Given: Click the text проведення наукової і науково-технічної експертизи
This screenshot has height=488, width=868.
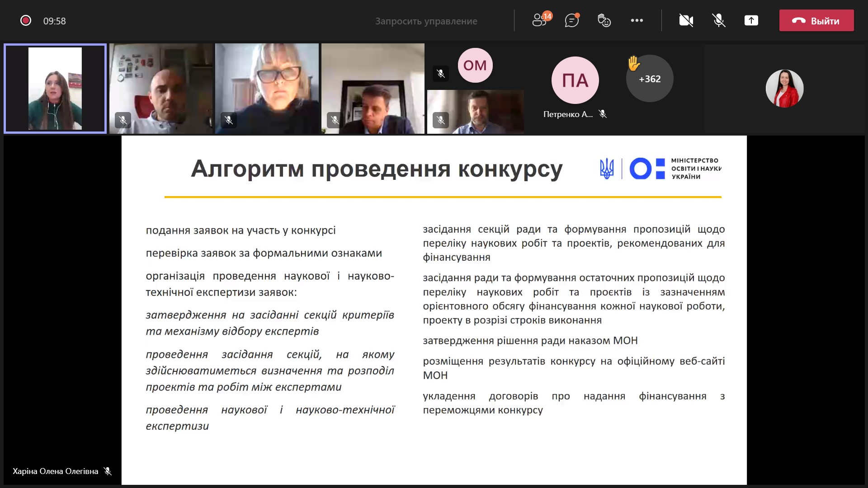Looking at the screenshot, I should (270, 418).
